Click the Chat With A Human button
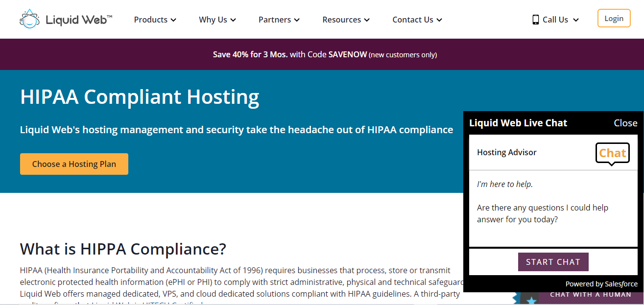This screenshot has height=305, width=644. [591, 295]
